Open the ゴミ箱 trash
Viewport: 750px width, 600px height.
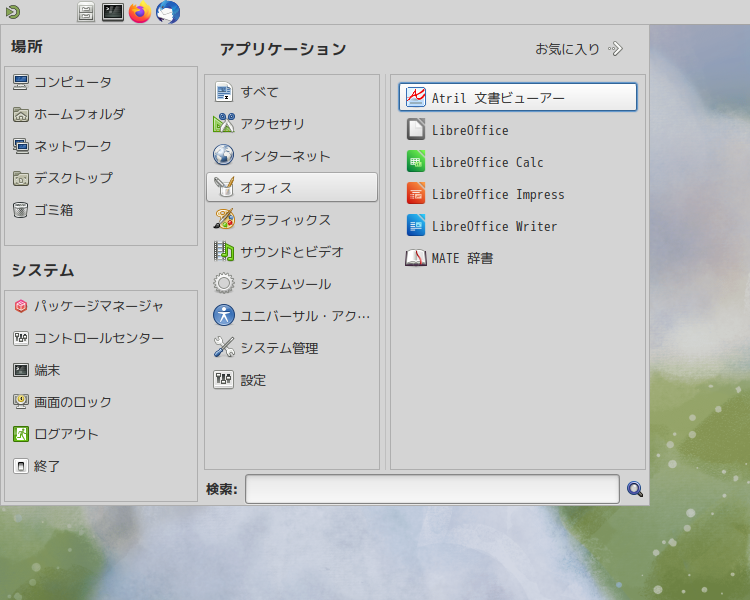click(101, 210)
